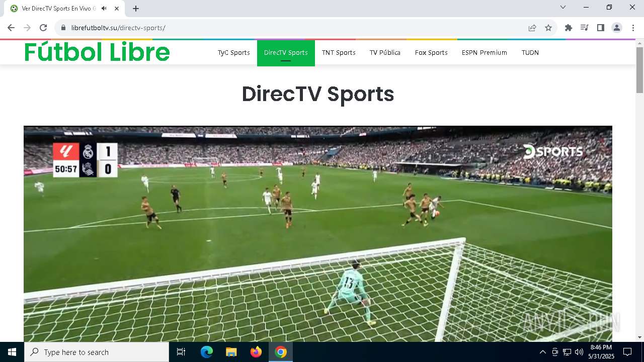Expand the tab search dropdown arrow
Image resolution: width=644 pixels, height=362 pixels.
[x=563, y=7]
